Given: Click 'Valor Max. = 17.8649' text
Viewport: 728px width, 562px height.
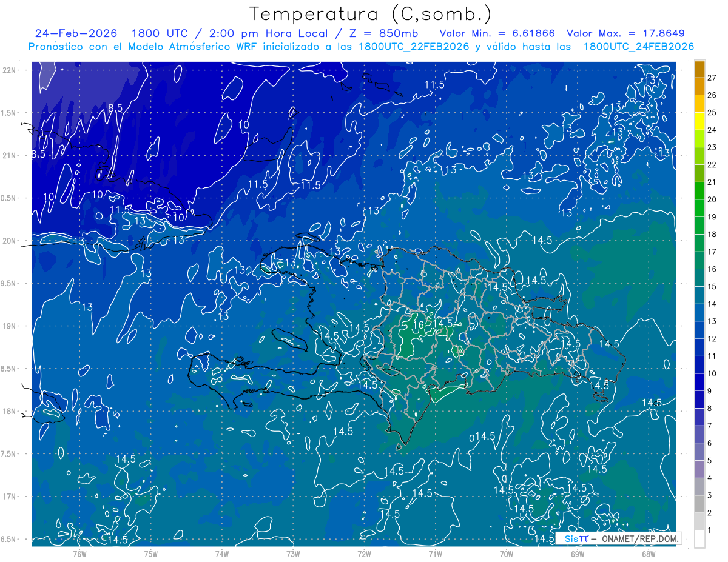Looking at the screenshot, I should click(x=626, y=33).
